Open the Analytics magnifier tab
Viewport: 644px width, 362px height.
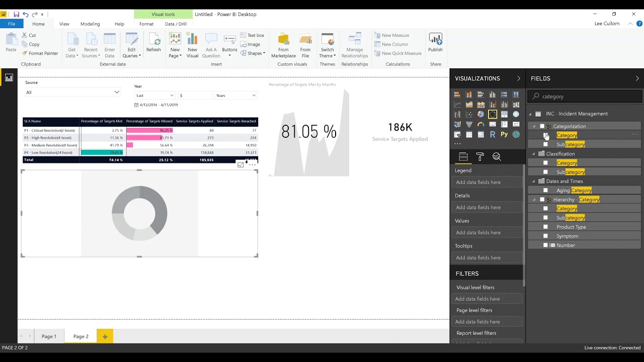497,157
